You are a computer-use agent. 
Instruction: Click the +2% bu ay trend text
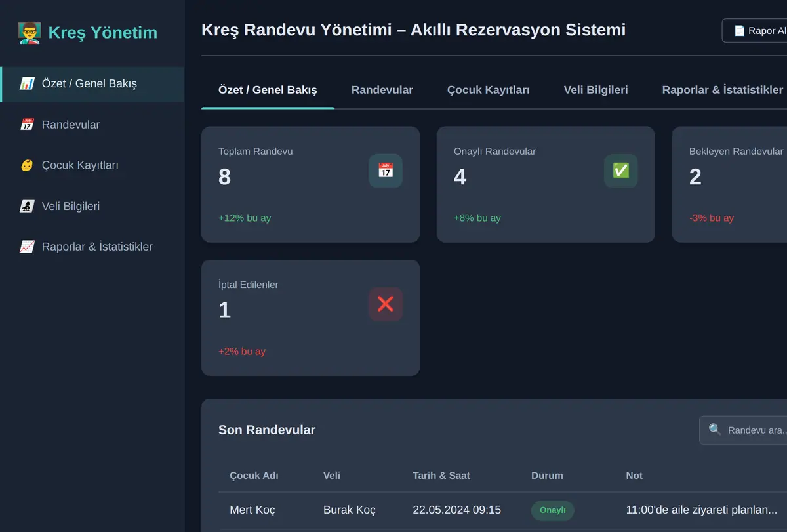click(242, 352)
